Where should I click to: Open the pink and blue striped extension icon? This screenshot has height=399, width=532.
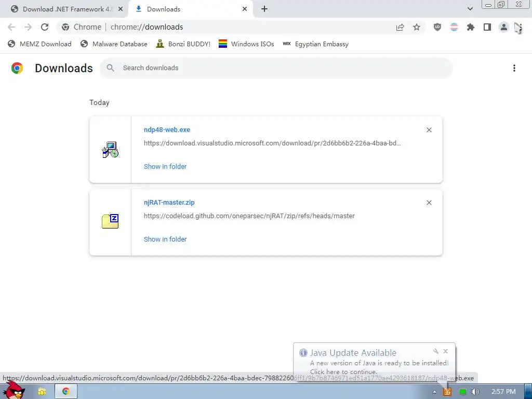point(454,27)
